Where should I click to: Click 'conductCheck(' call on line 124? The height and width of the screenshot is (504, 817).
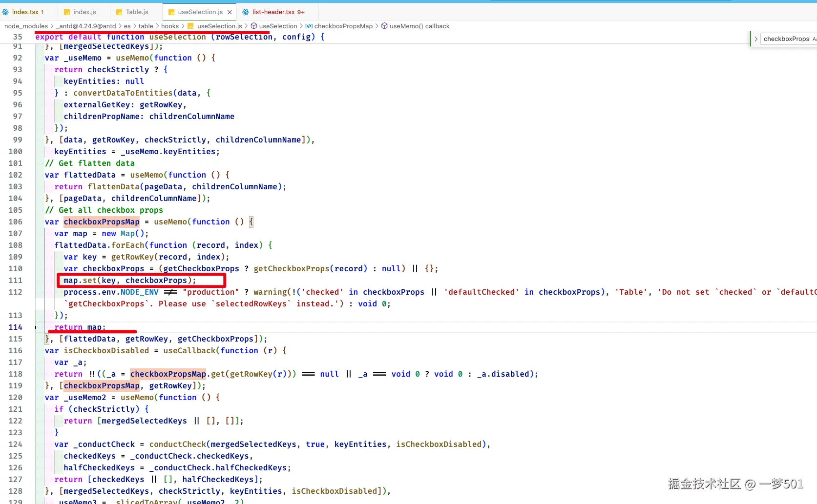tap(179, 444)
